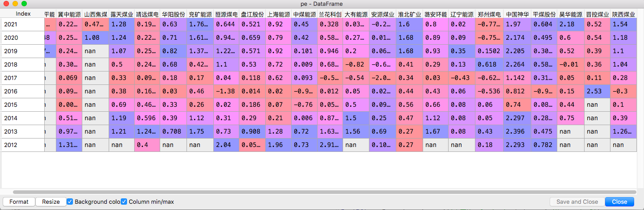Click cell 1.67 in 潞安环能 column
Screen dimensions: 644x210
pos(436,132)
